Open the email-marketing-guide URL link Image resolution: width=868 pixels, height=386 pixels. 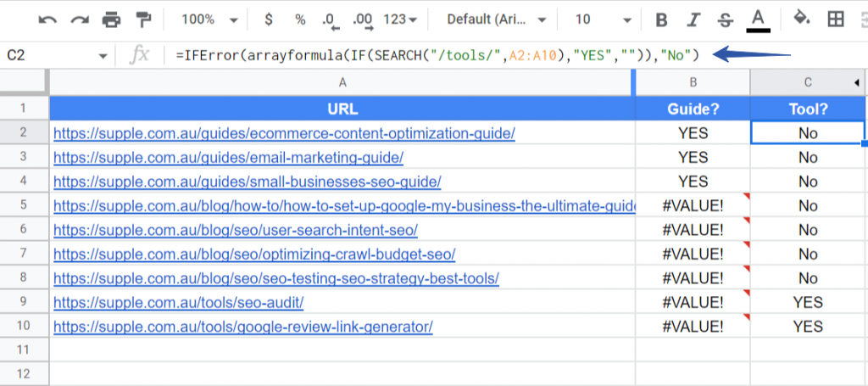(228, 158)
